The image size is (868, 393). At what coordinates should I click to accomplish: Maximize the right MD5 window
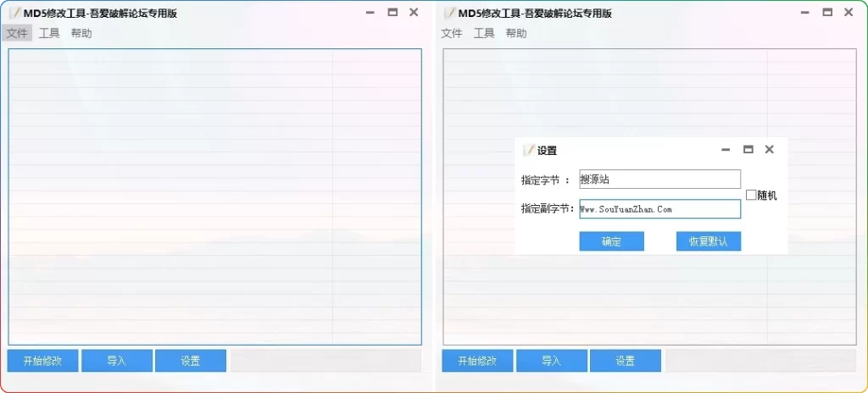(x=827, y=12)
